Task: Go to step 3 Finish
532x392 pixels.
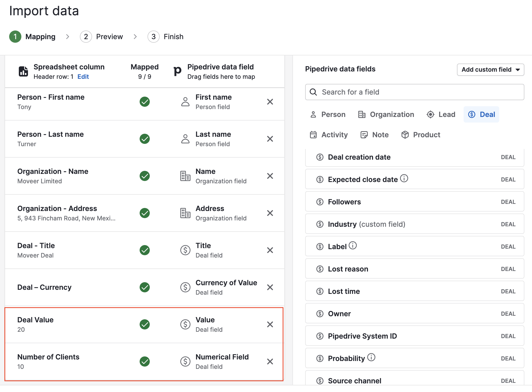Action: click(x=166, y=37)
